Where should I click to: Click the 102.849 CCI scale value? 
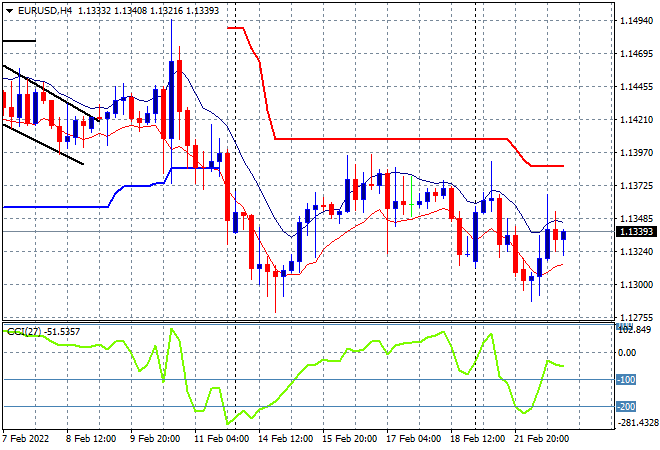(635, 330)
